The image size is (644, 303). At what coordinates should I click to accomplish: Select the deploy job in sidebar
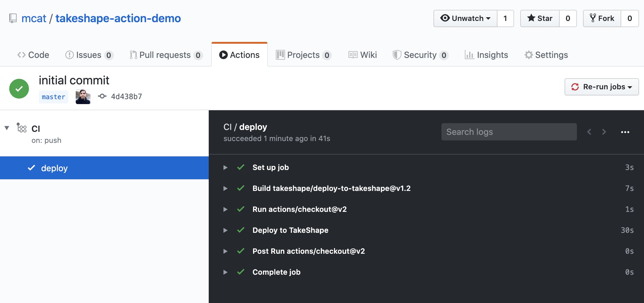[104, 168]
